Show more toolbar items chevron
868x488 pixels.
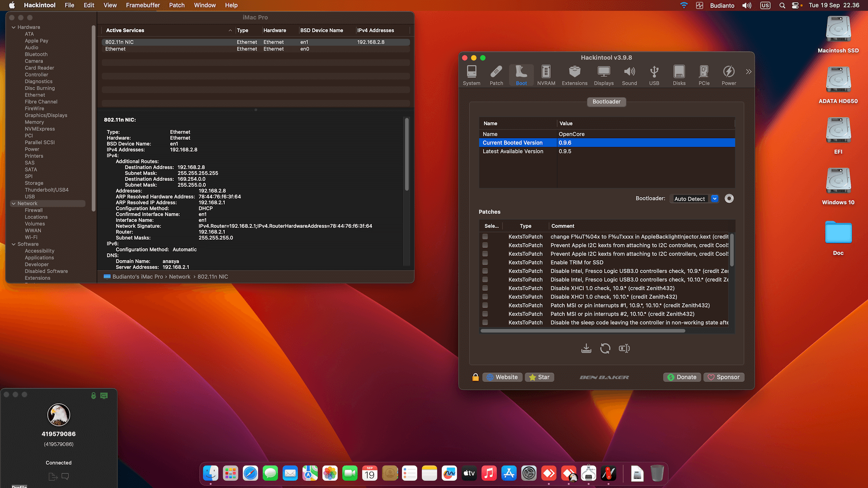point(748,72)
